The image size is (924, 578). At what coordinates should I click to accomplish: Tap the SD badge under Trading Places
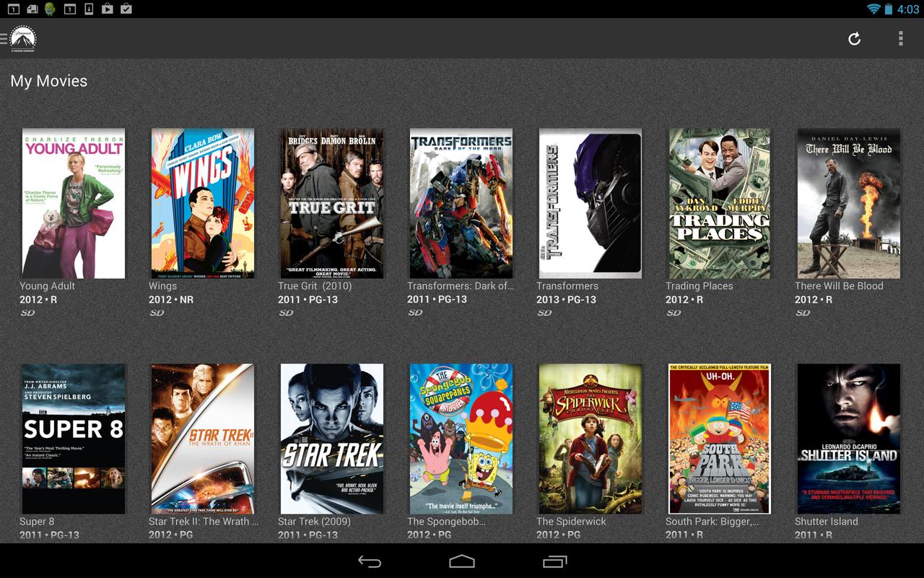click(x=674, y=313)
